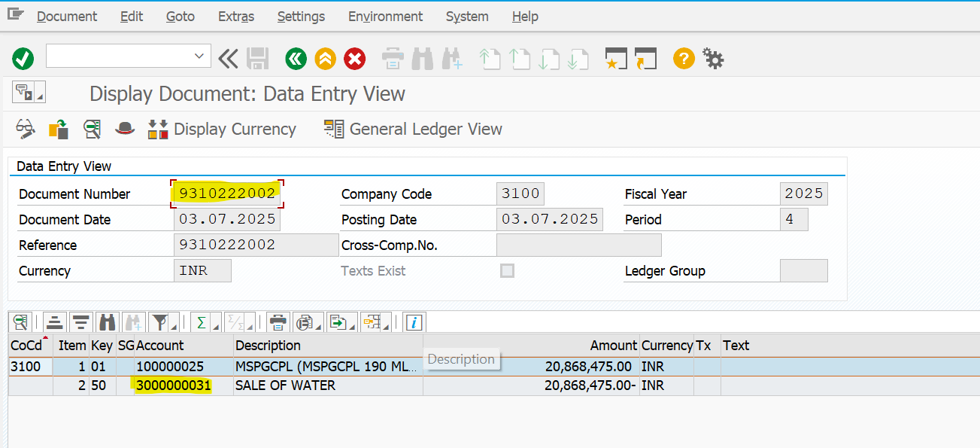Click the red Cancel icon

click(354, 58)
